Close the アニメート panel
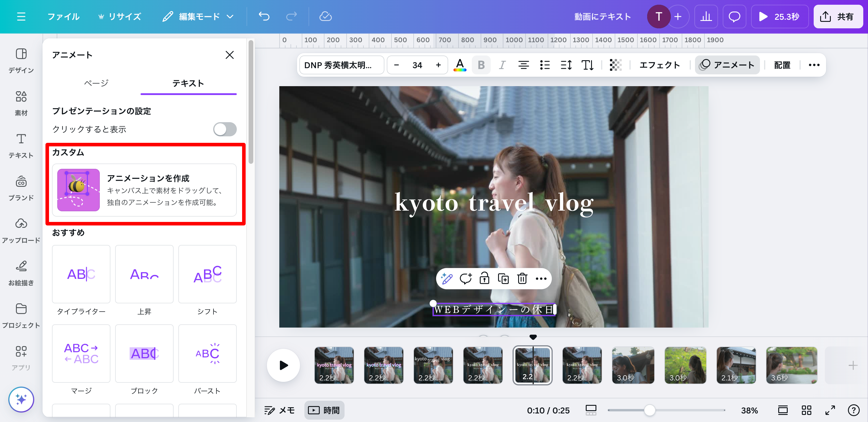The height and width of the screenshot is (422, 868). point(229,55)
